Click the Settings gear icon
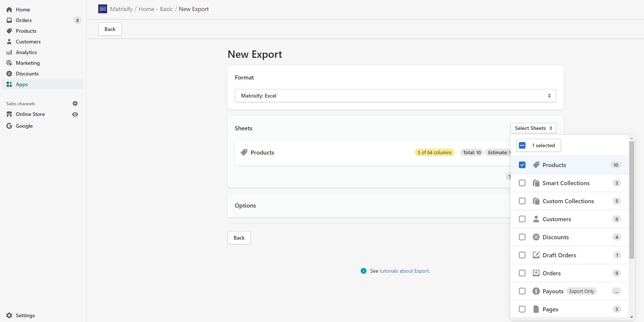This screenshot has height=322, width=644. [x=9, y=315]
